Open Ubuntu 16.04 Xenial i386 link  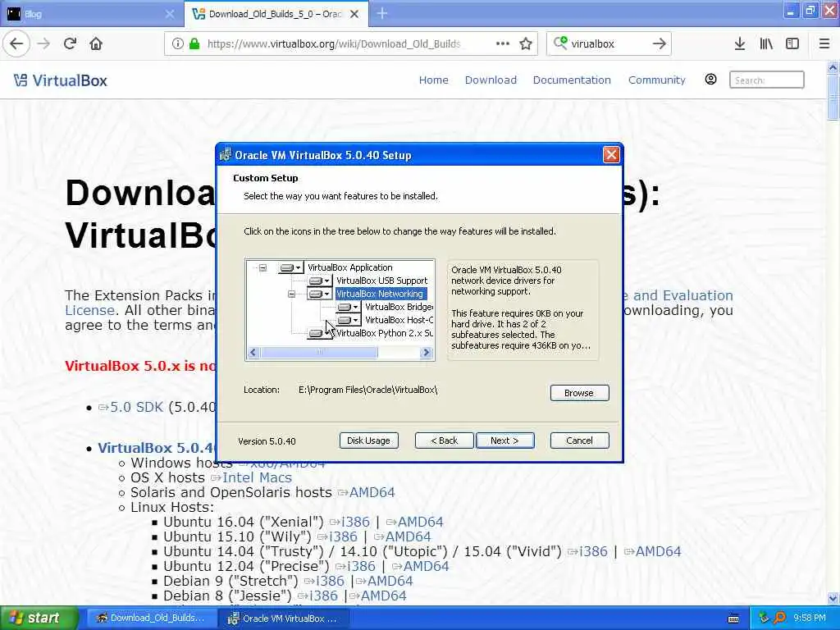point(349,522)
